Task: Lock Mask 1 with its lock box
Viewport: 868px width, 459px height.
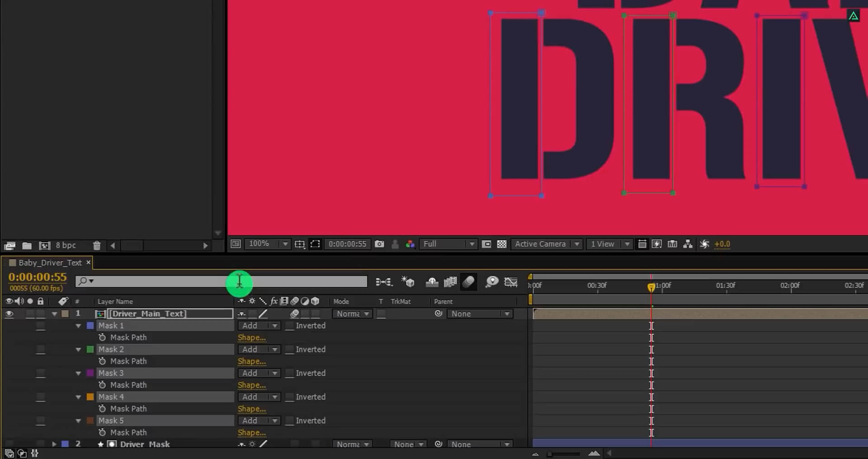Action: coord(41,326)
